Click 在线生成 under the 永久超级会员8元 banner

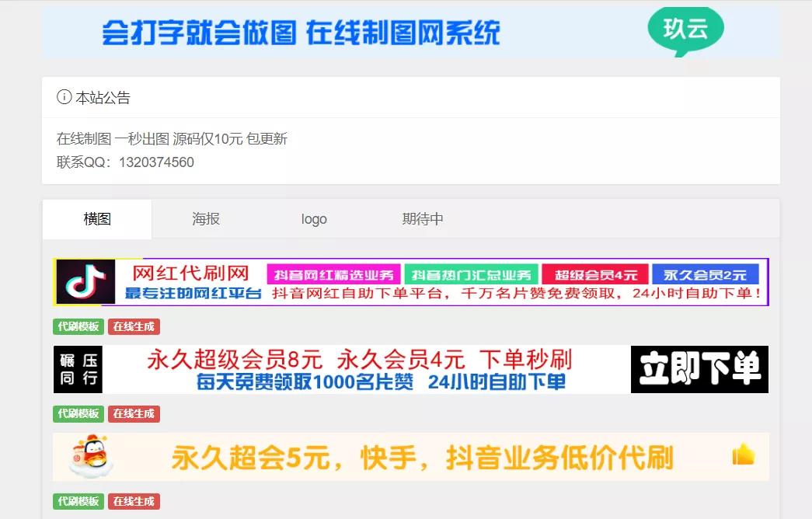[x=134, y=414]
